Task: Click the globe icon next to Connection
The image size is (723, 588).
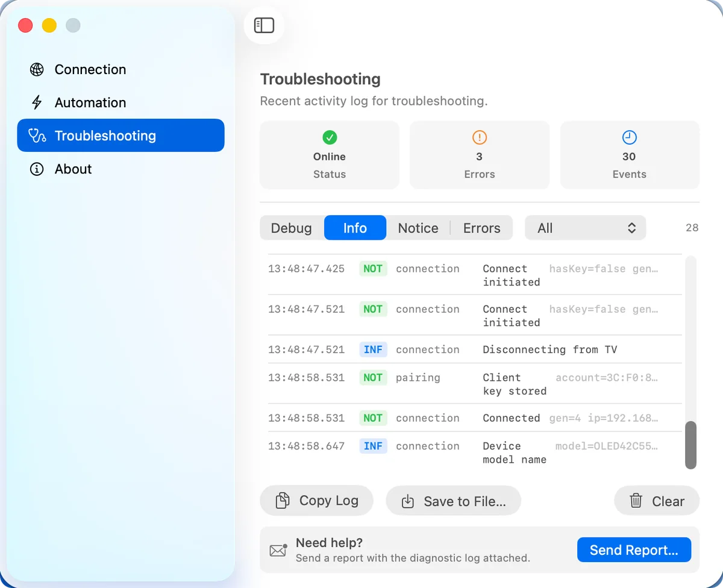Action: point(37,69)
